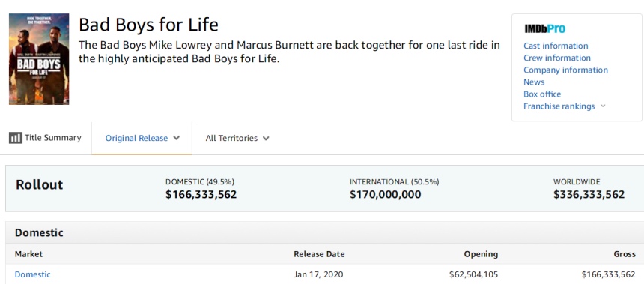Open the Cast information link
Image resolution: width=644 pixels, height=284 pixels.
556,46
